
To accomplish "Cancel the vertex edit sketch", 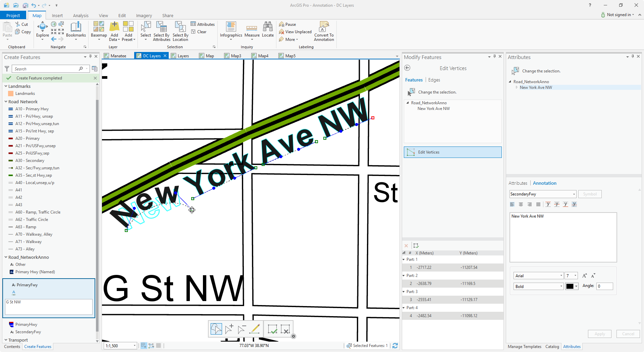I will click(285, 329).
